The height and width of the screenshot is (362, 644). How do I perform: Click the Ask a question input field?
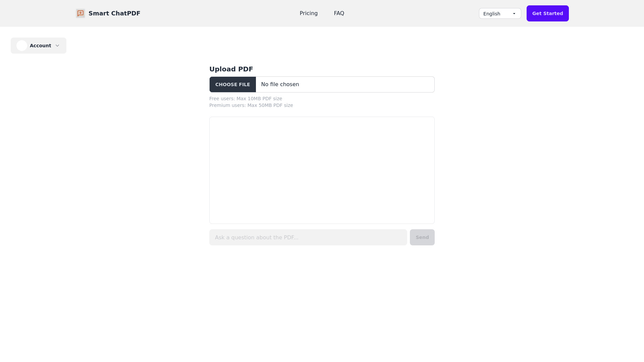click(308, 237)
